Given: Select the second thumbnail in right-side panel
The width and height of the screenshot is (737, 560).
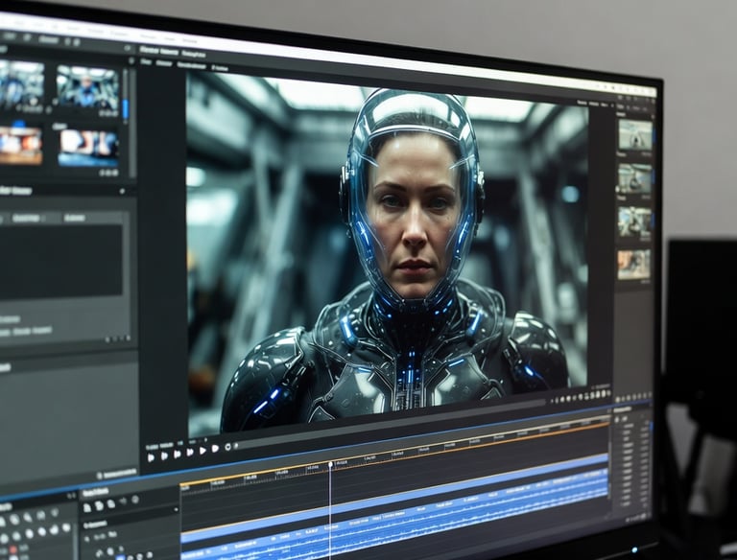Looking at the screenshot, I should click(635, 179).
